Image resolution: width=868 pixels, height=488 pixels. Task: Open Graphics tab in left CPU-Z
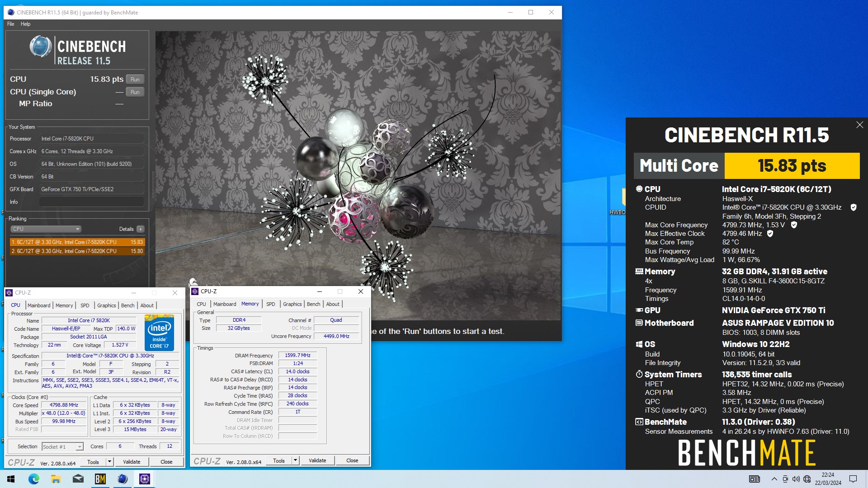tap(107, 305)
